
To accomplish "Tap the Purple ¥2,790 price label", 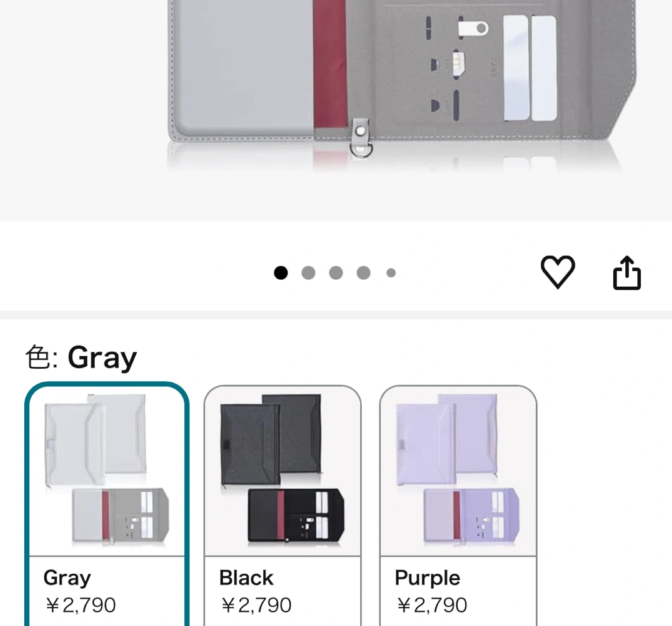I will 432,605.
